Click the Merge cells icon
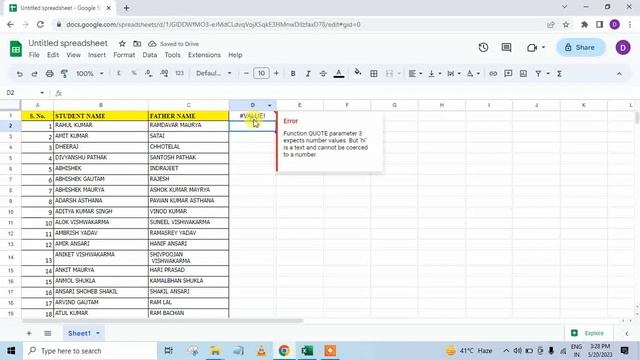Screen dimensions: 640x360 click(389, 73)
